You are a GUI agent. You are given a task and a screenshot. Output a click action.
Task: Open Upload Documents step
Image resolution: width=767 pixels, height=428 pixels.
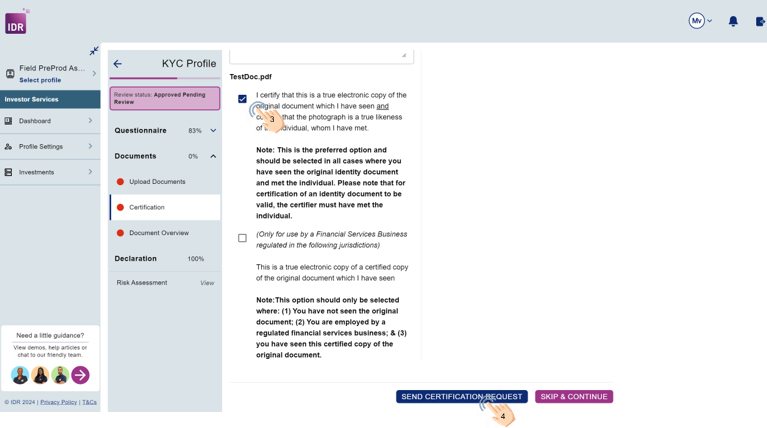point(157,182)
